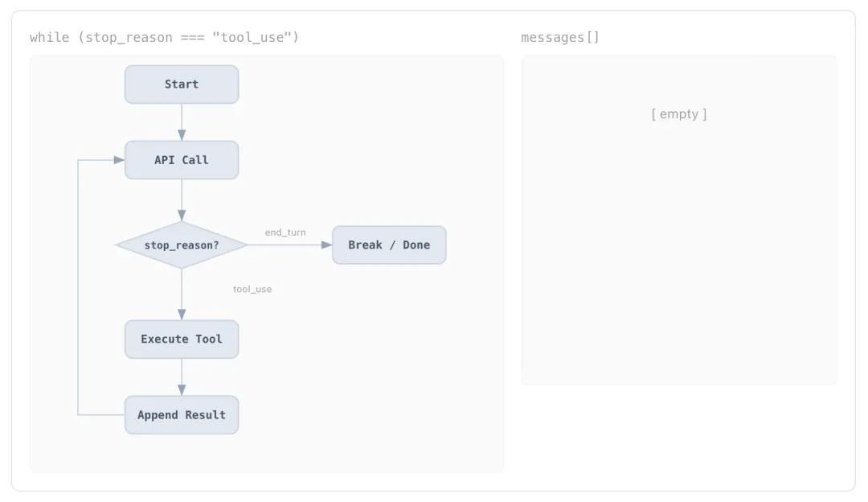Image resolution: width=868 pixels, height=502 pixels.
Task: Click the stop_reason? decision diamond
Action: [x=182, y=245]
